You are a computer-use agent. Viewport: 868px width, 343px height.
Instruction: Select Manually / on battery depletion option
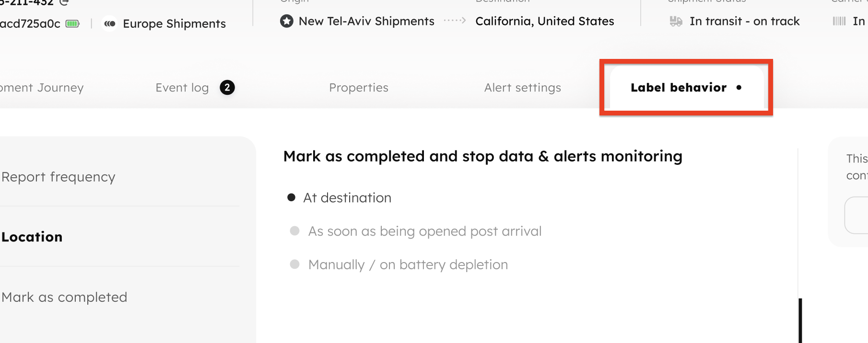click(295, 264)
